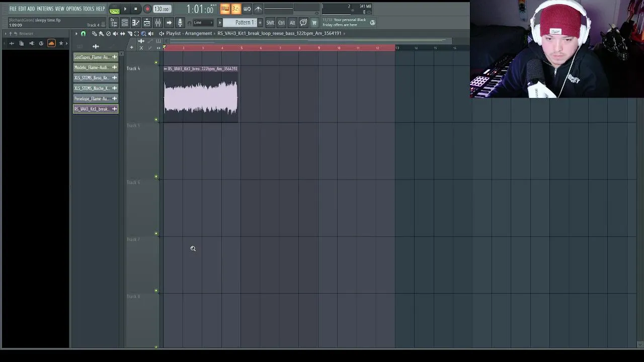Click the arrow left of Pattern 1
The width and height of the screenshot is (644, 362).
click(219, 23)
